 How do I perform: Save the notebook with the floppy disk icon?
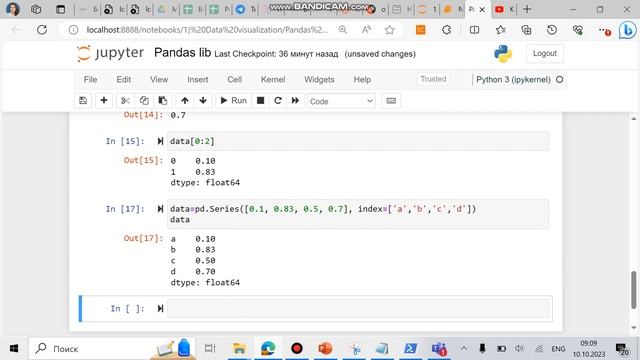83,101
